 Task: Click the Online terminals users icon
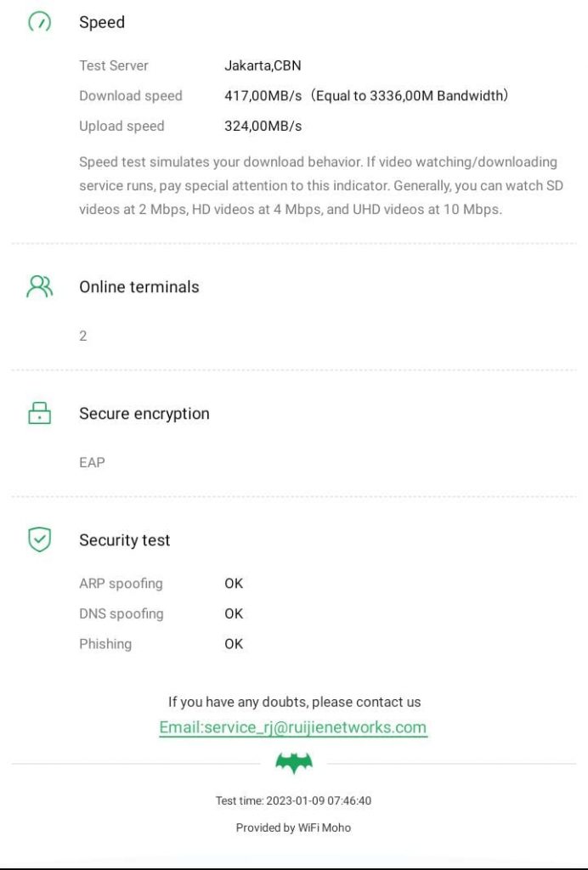(x=40, y=286)
